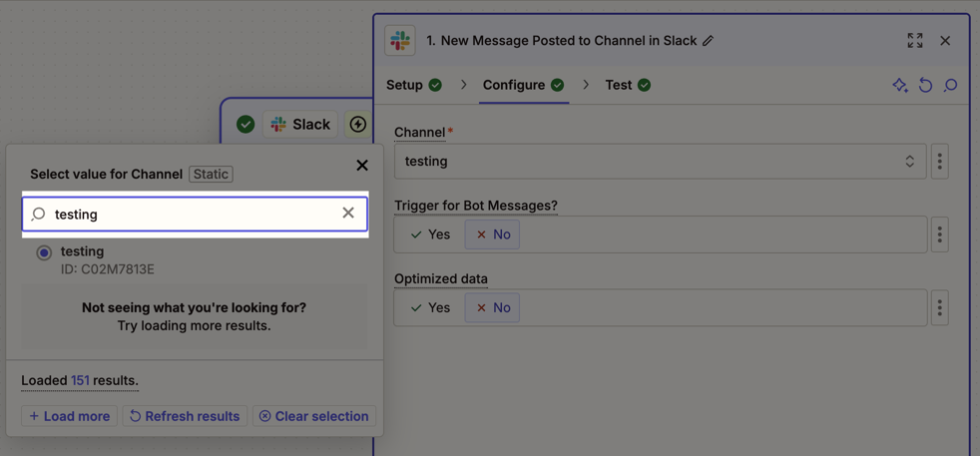Open the Channel dropdown showing testing

point(660,162)
